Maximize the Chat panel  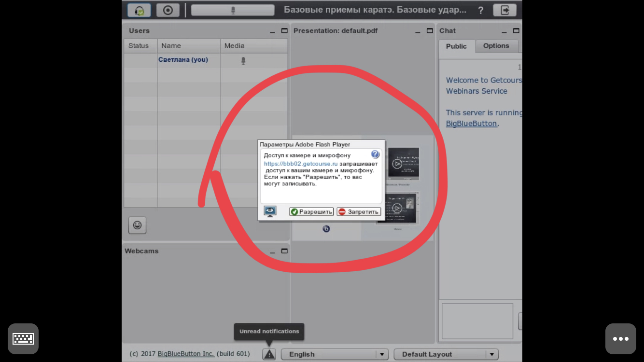point(516,30)
